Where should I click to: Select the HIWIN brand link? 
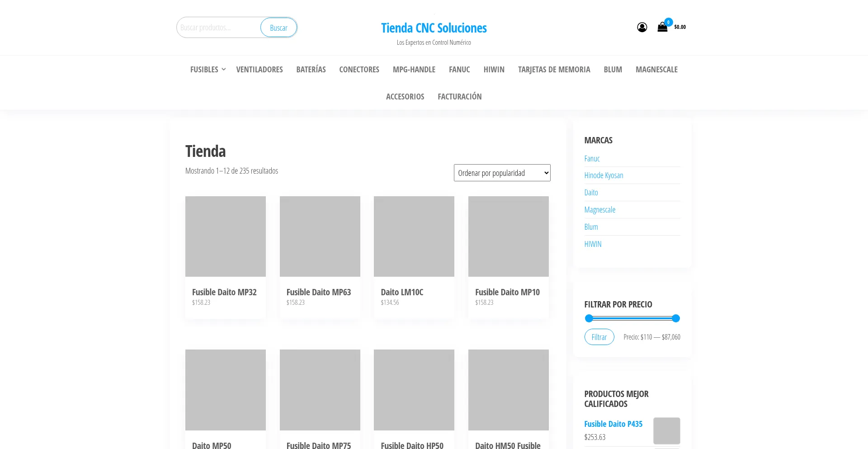pos(593,244)
